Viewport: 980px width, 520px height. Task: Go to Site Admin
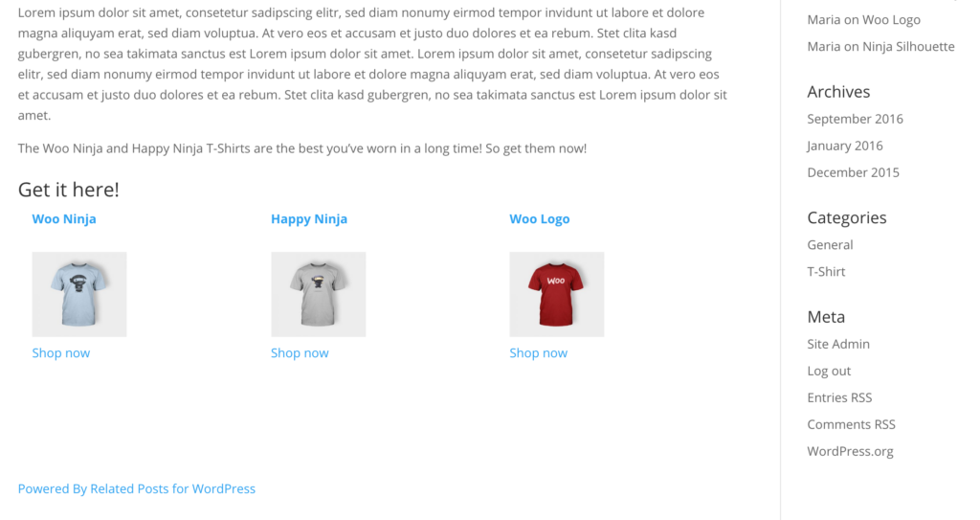[838, 344]
